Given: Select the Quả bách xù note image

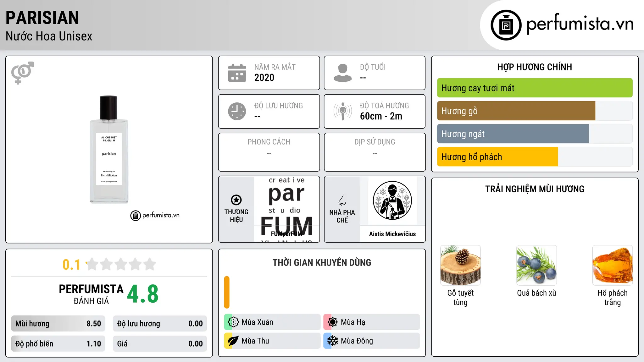Looking at the screenshot, I should tap(536, 265).
